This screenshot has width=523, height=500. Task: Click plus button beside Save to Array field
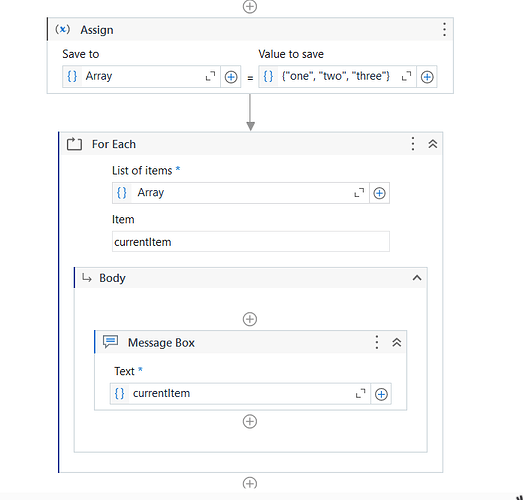click(231, 77)
